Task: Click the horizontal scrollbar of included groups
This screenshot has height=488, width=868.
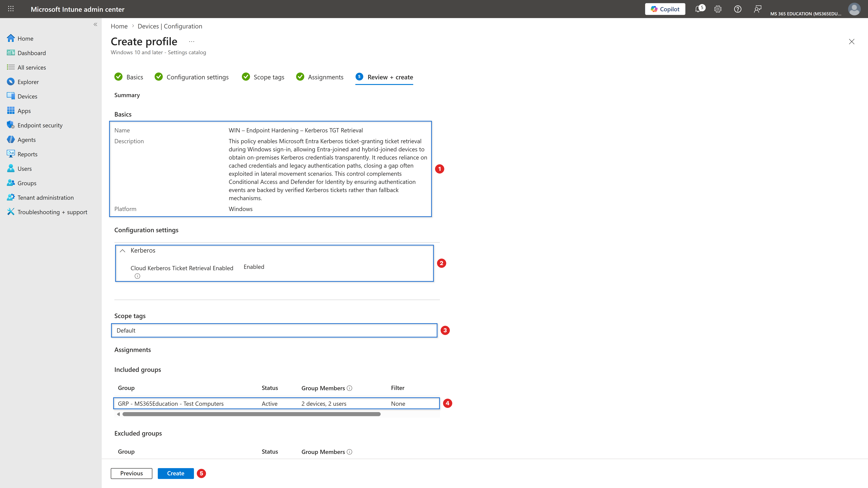Action: pos(251,414)
